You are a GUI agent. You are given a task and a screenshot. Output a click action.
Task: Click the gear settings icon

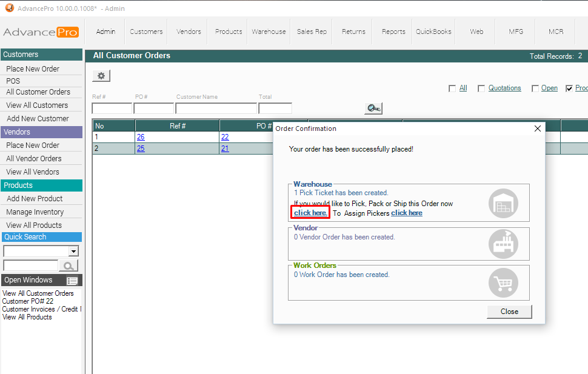click(101, 76)
